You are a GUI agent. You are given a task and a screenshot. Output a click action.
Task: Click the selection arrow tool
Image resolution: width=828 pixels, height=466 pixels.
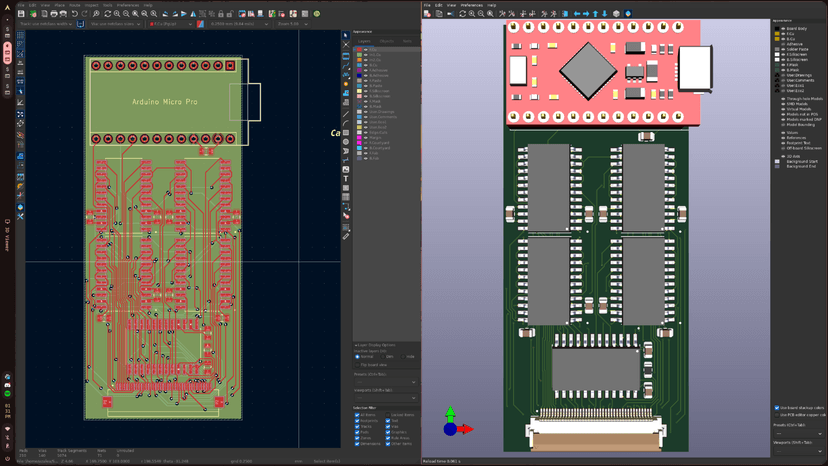click(346, 35)
